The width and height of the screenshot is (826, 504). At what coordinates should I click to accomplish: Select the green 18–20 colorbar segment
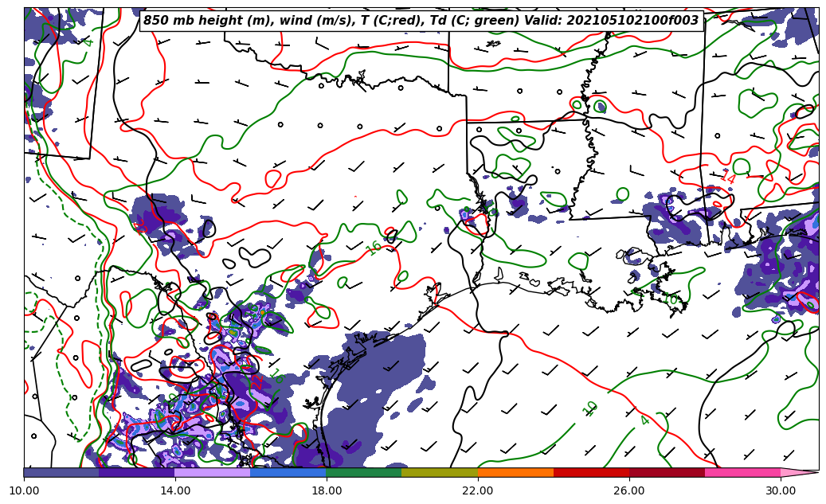coord(363,472)
